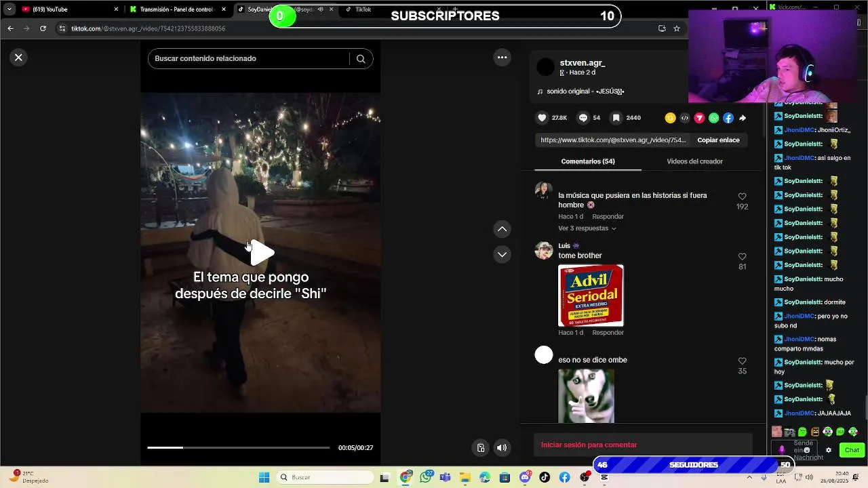
Task: Click the tiktok.com address bar
Action: [x=353, y=28]
